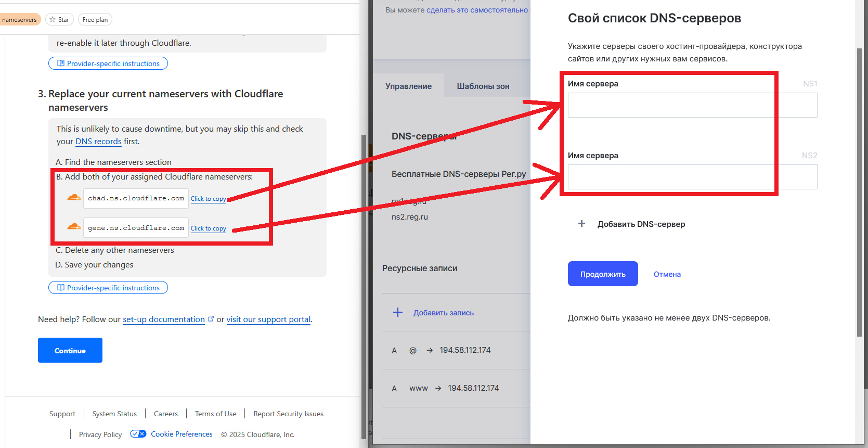Click the plus icon beside Добавить запись
This screenshot has height=448, width=868.
click(x=398, y=312)
